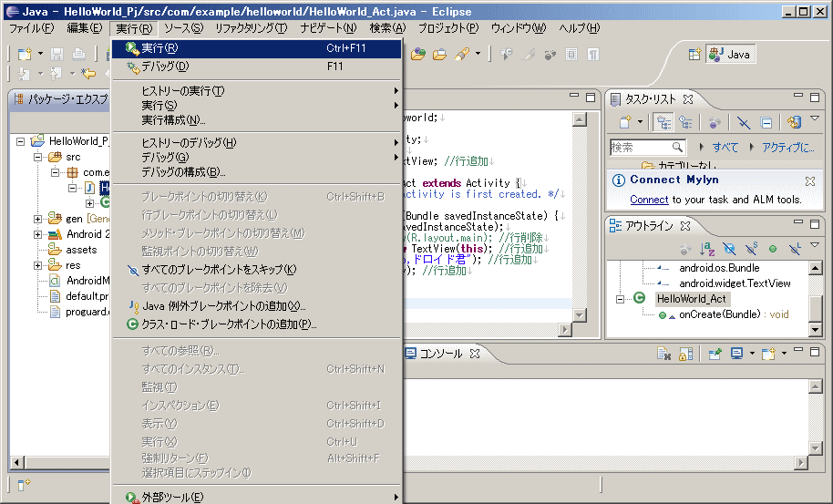The width and height of the screenshot is (833, 504).
Task: Open the Search toolbar dropdown arrow
Action: pos(478,54)
